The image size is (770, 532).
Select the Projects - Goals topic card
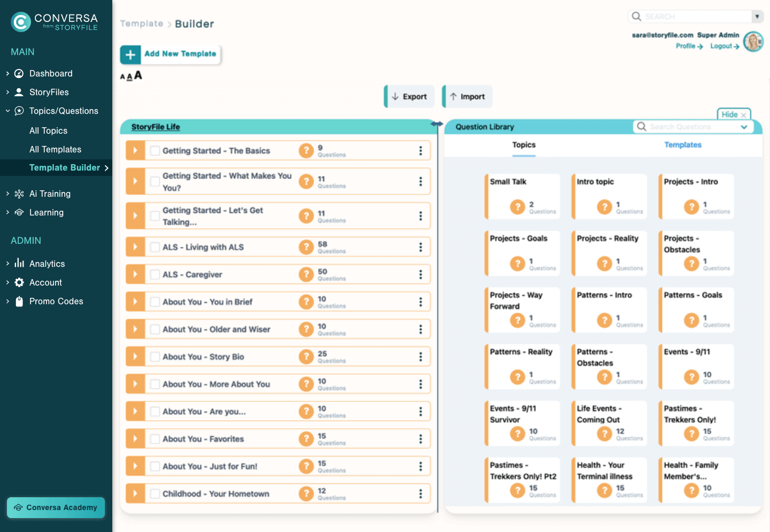click(x=522, y=253)
